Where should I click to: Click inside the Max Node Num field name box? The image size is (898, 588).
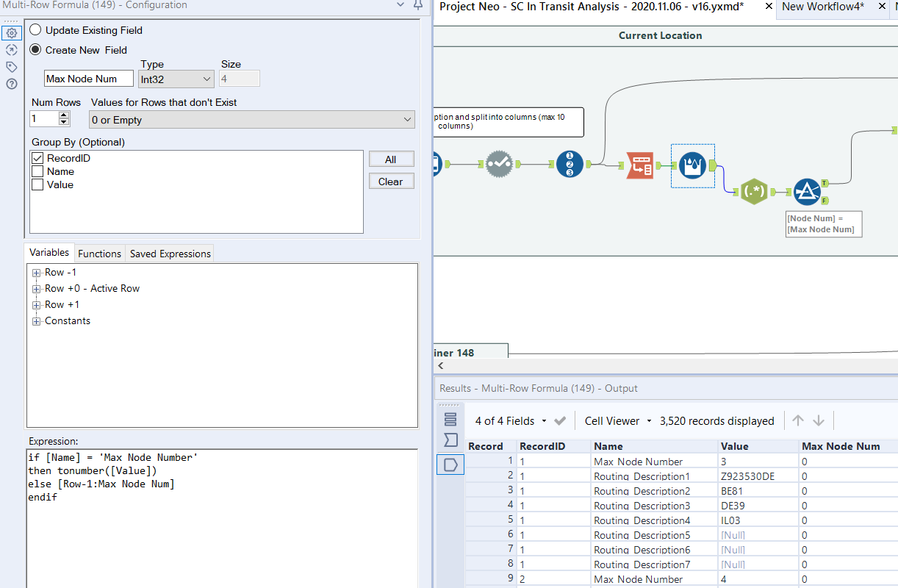[88, 78]
